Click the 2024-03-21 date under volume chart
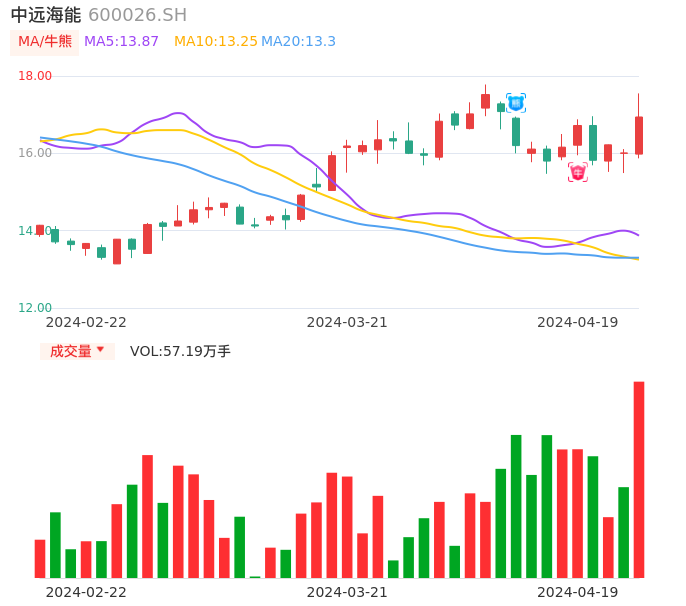The width and height of the screenshot is (686, 606). tap(347, 592)
